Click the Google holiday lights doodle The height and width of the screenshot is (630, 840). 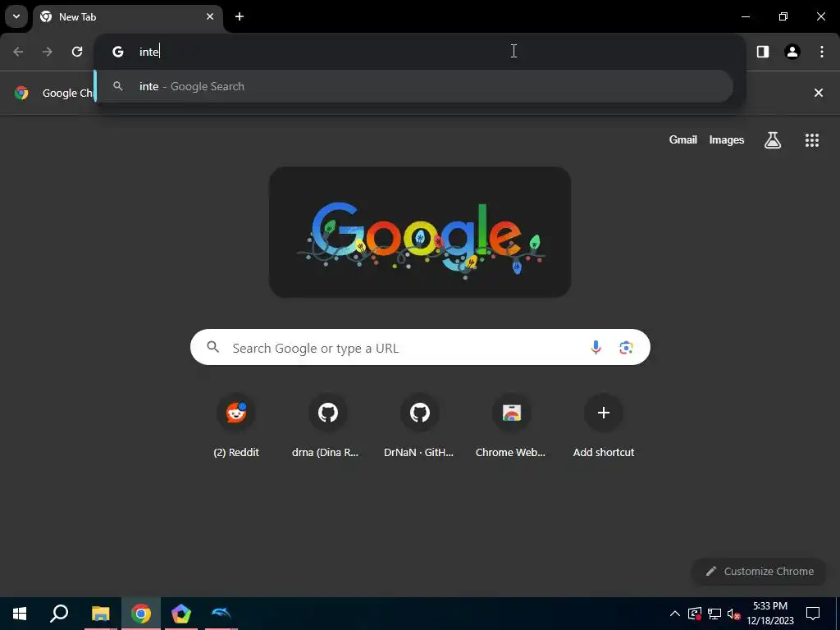pyautogui.click(x=420, y=232)
